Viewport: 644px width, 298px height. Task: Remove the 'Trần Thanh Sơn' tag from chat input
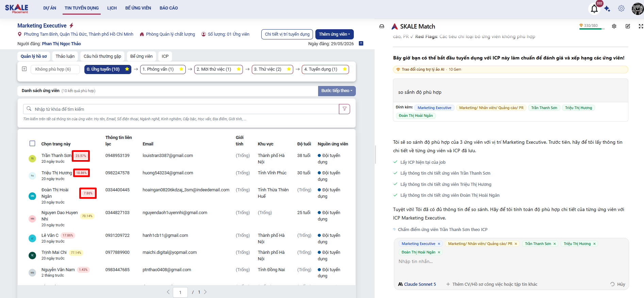point(555,244)
